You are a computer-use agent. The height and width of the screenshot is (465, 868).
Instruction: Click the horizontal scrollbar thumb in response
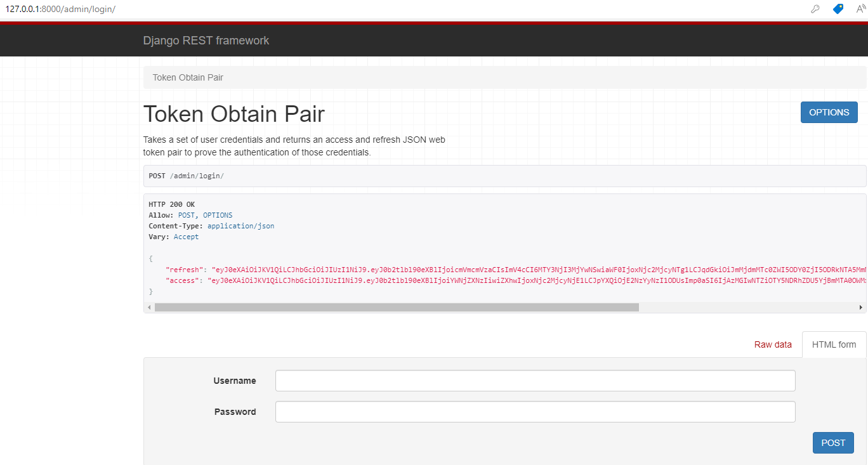point(397,308)
